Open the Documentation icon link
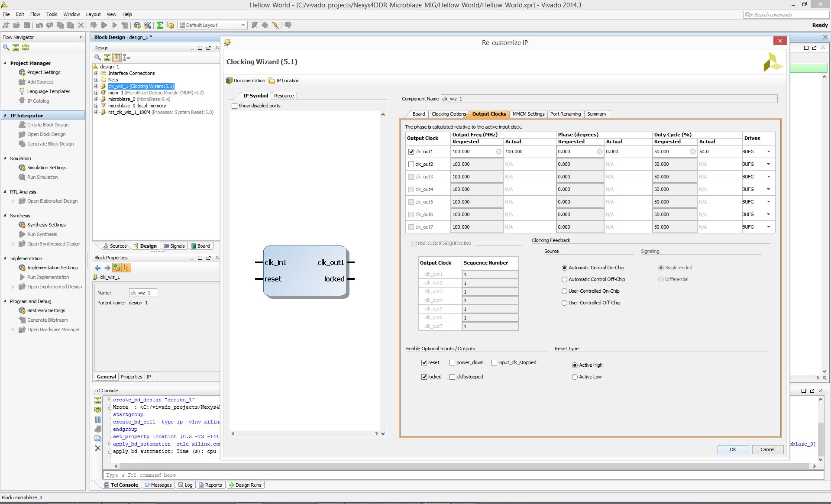The width and height of the screenshot is (831, 504). pos(230,81)
